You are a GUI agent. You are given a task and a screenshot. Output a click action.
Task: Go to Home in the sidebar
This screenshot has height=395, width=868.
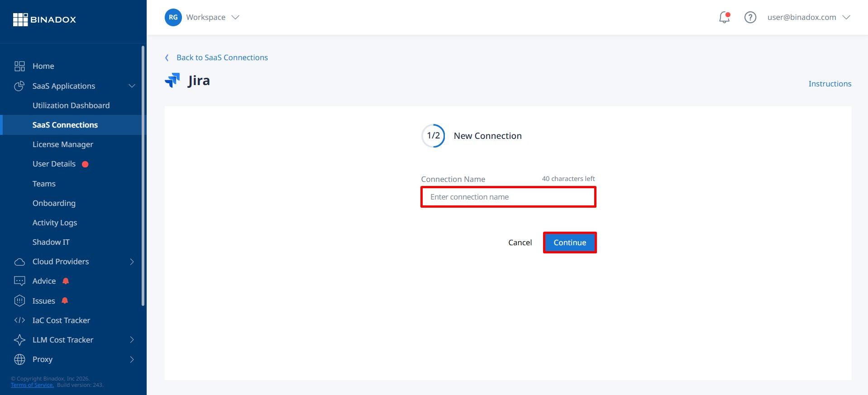pos(43,66)
